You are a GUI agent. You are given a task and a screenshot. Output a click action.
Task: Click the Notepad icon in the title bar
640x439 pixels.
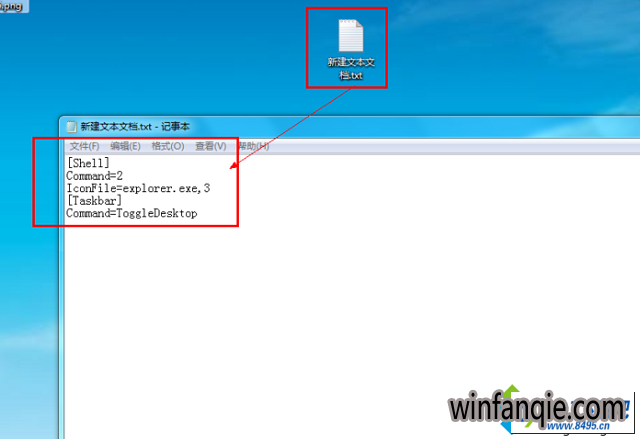pyautogui.click(x=71, y=126)
